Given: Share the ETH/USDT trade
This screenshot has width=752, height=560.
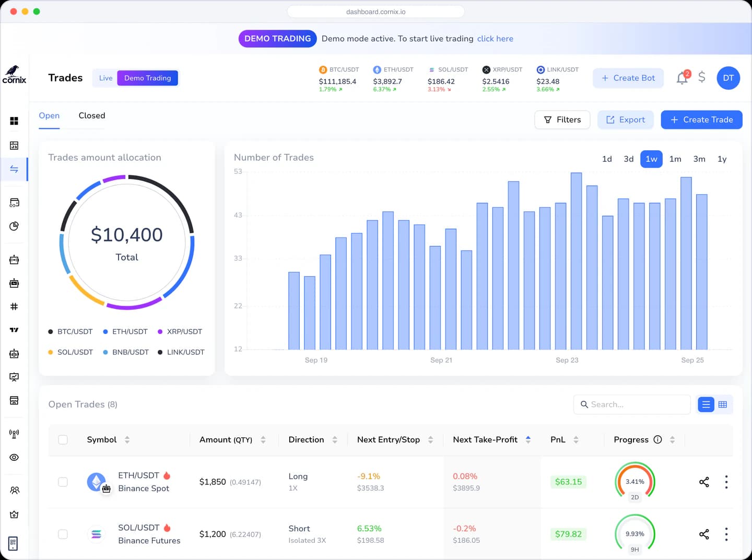Looking at the screenshot, I should tap(704, 482).
